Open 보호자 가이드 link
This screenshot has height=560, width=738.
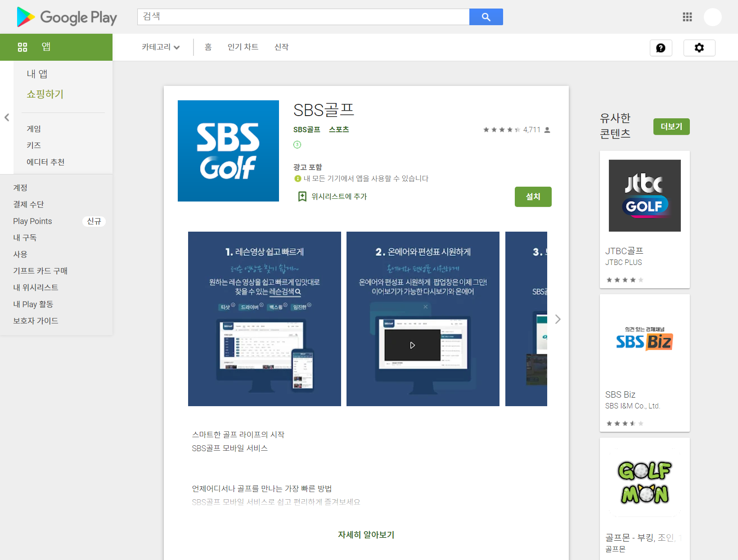click(36, 321)
